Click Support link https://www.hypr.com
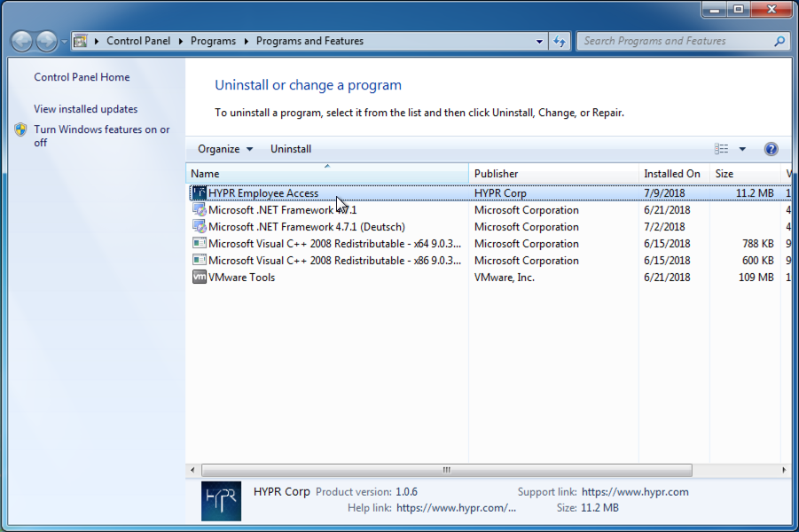799x532 pixels. [635, 492]
